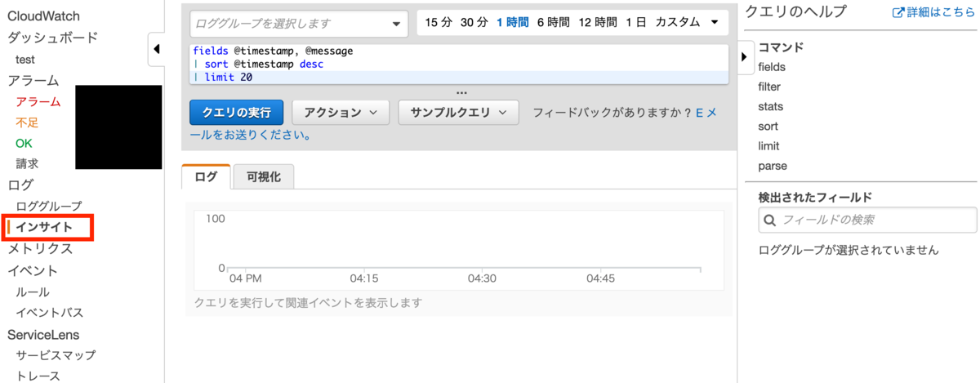Open the test dashboard entry
Viewport: 980px width, 383px height.
24,60
